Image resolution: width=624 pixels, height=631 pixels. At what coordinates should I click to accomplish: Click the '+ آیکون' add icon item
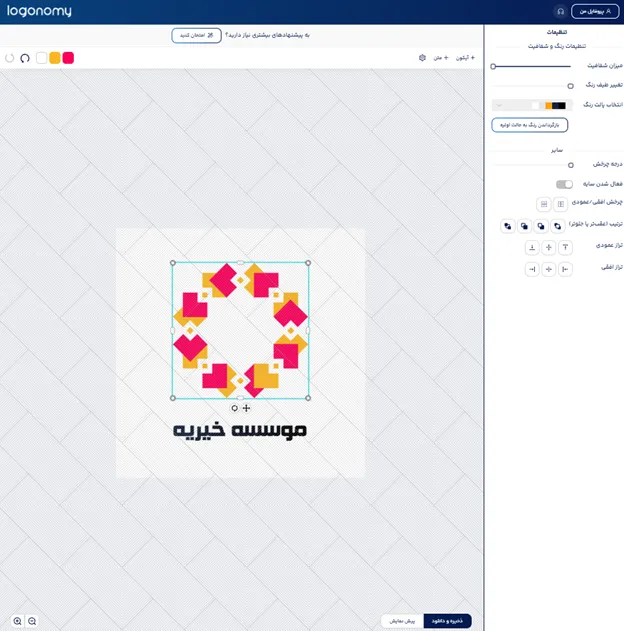[x=466, y=58]
